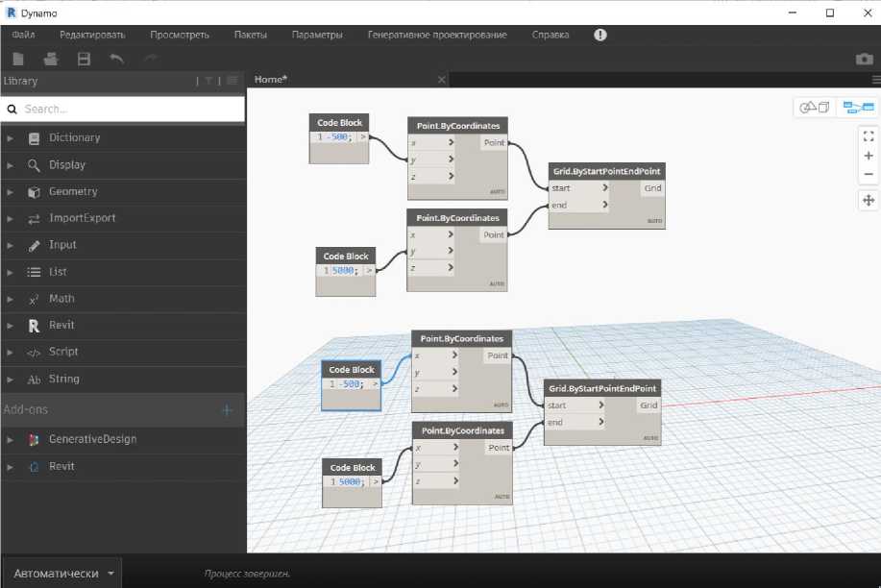Close the Home workspace tab
The image size is (881, 588).
tap(442, 80)
